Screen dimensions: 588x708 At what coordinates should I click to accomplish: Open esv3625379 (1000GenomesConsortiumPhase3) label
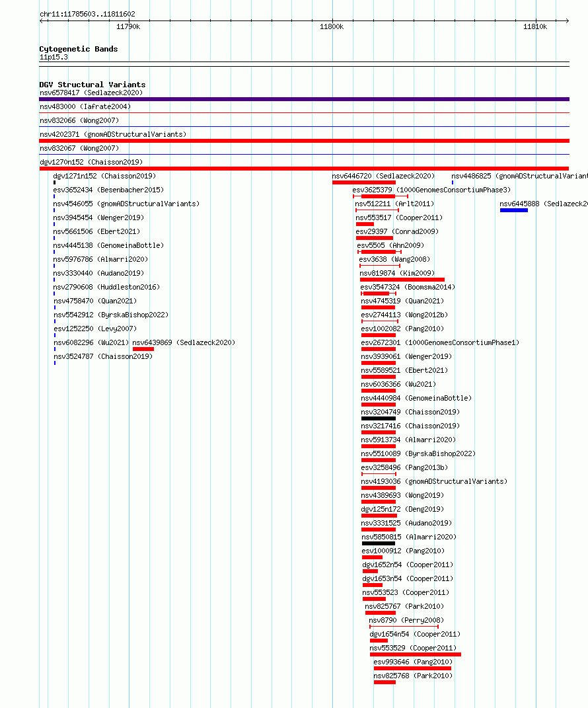click(x=432, y=190)
